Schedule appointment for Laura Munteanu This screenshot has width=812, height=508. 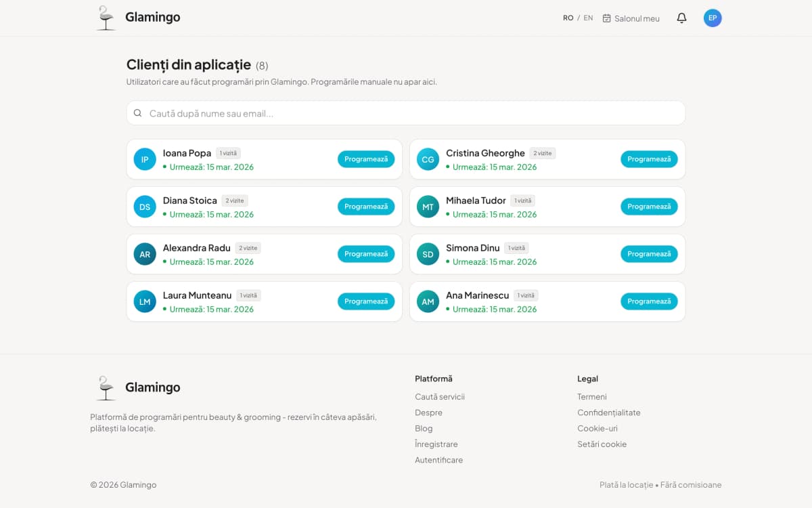click(x=366, y=301)
